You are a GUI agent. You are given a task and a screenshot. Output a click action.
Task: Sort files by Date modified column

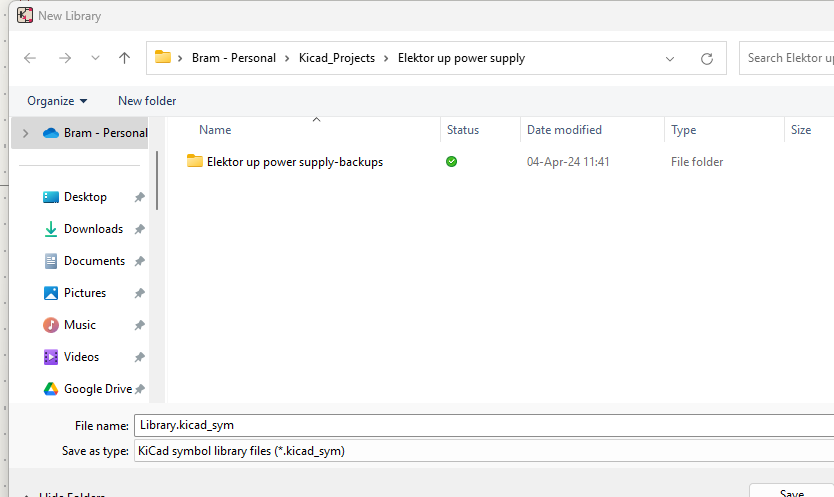click(x=564, y=130)
